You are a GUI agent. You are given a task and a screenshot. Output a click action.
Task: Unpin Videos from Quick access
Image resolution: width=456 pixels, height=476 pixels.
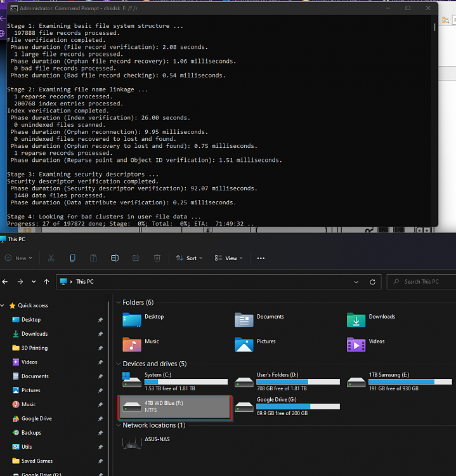[100, 362]
